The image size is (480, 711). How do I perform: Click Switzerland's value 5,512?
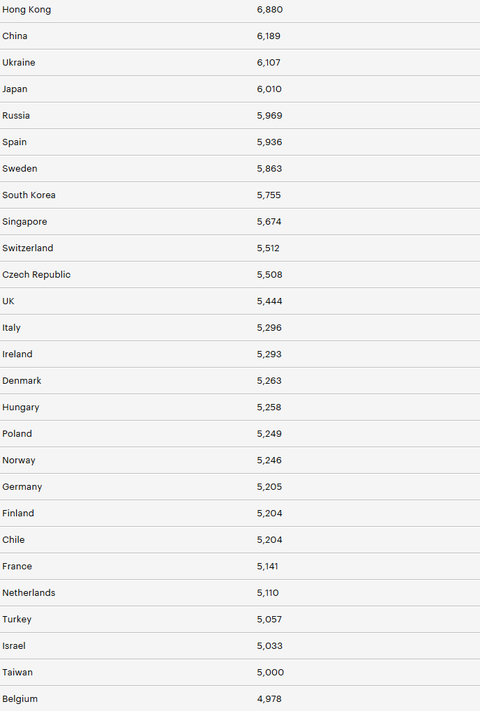(268, 248)
